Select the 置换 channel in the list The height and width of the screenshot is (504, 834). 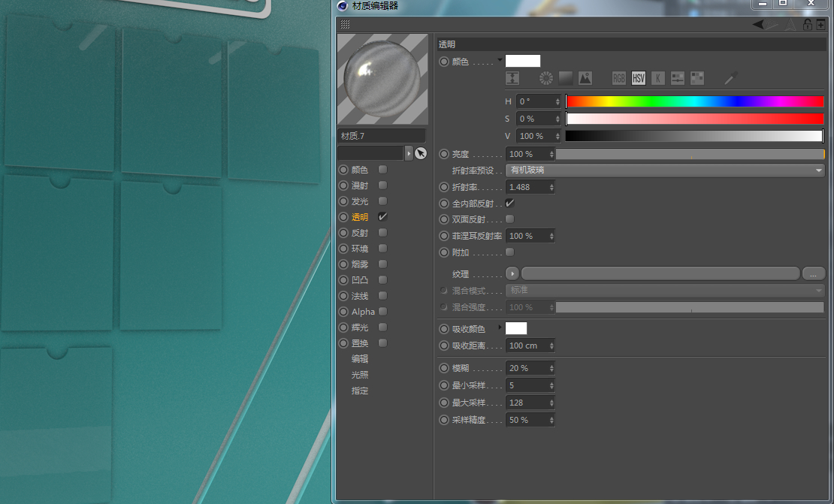click(x=360, y=343)
